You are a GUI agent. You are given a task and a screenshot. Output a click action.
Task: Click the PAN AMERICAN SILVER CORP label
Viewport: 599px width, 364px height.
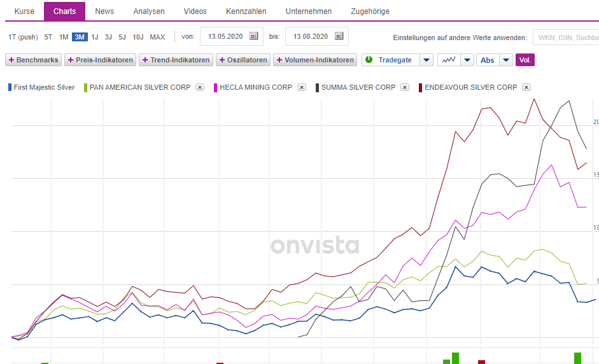(140, 87)
